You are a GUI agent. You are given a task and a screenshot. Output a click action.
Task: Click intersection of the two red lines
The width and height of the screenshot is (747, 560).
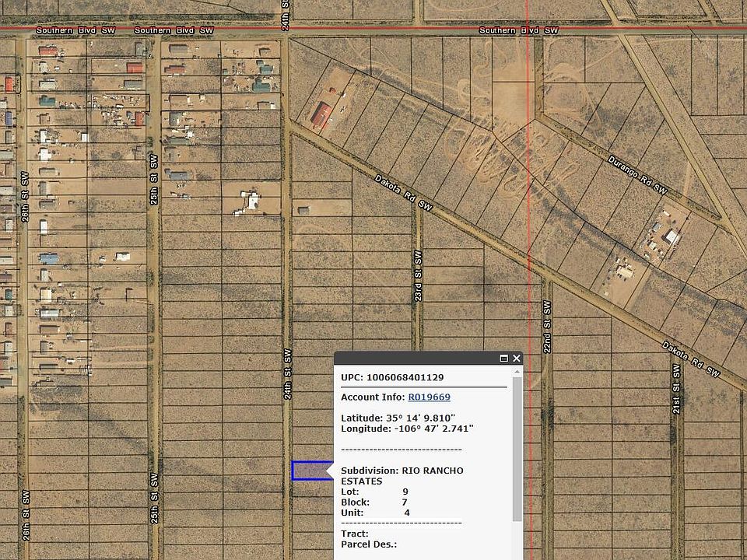click(x=528, y=30)
